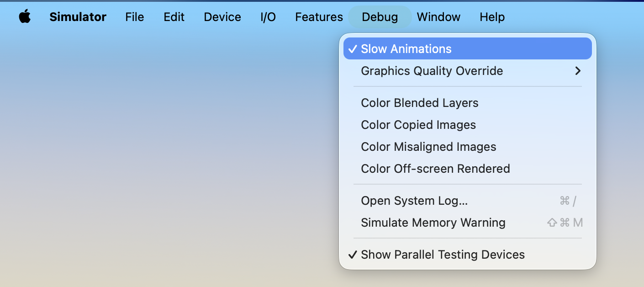Open the Edit menu
Image resolution: width=644 pixels, height=287 pixels.
click(x=174, y=17)
